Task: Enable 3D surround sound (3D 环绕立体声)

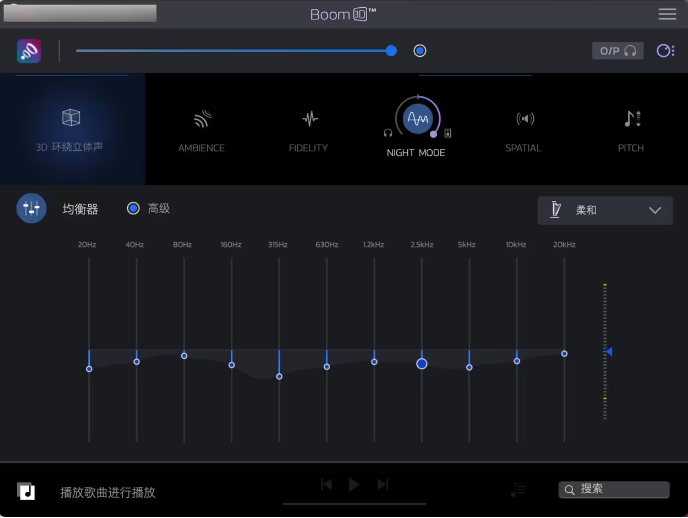Action: point(71,118)
